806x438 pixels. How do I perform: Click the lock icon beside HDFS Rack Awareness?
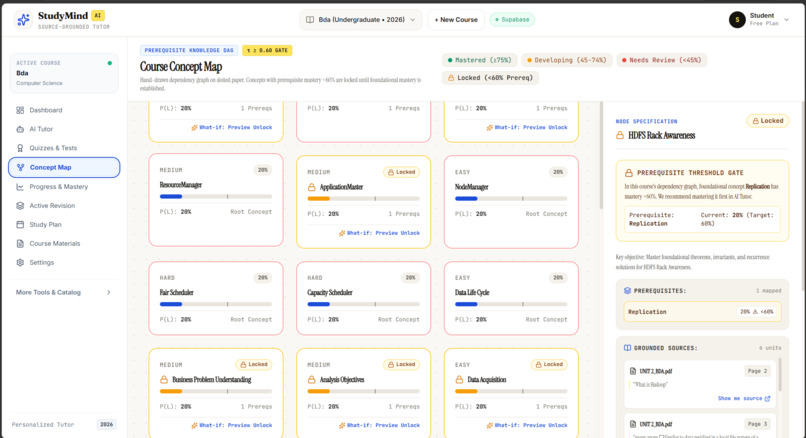[620, 135]
